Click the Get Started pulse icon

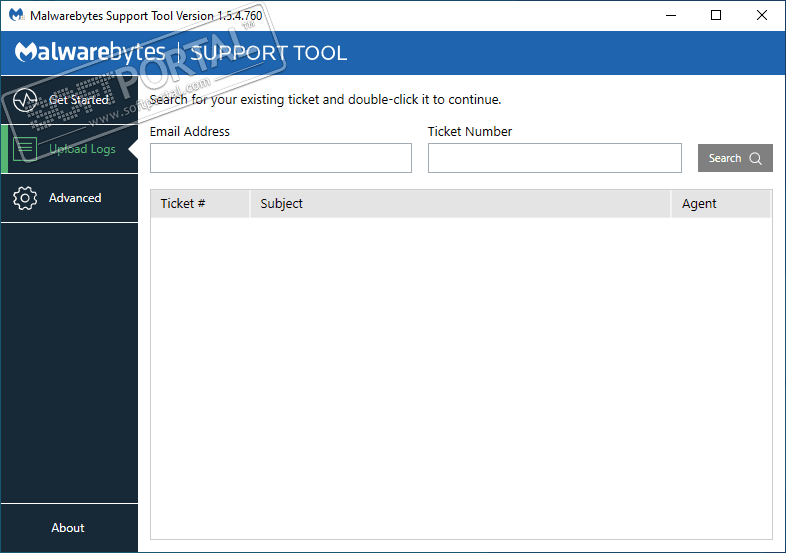[25, 100]
